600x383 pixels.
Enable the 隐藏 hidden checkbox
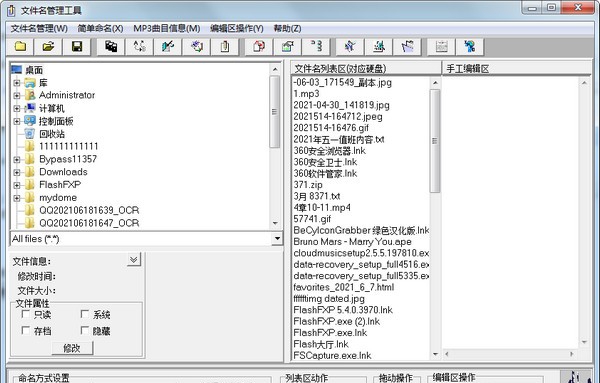[85, 330]
